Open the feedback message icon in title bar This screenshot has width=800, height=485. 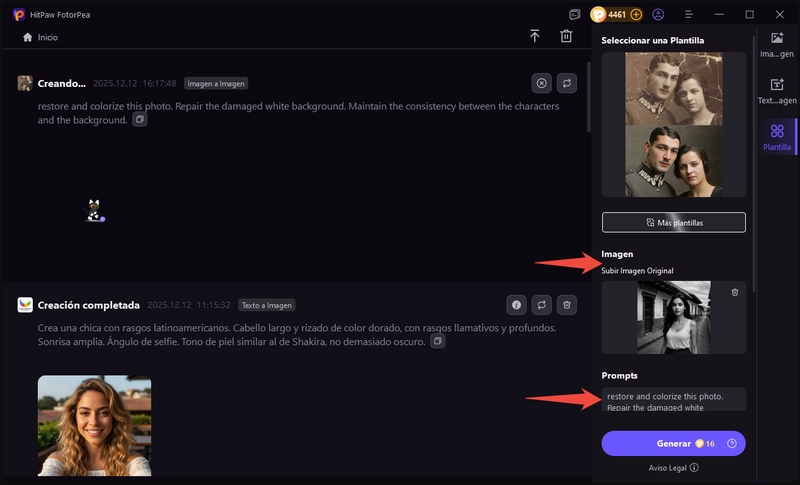pyautogui.click(x=574, y=15)
